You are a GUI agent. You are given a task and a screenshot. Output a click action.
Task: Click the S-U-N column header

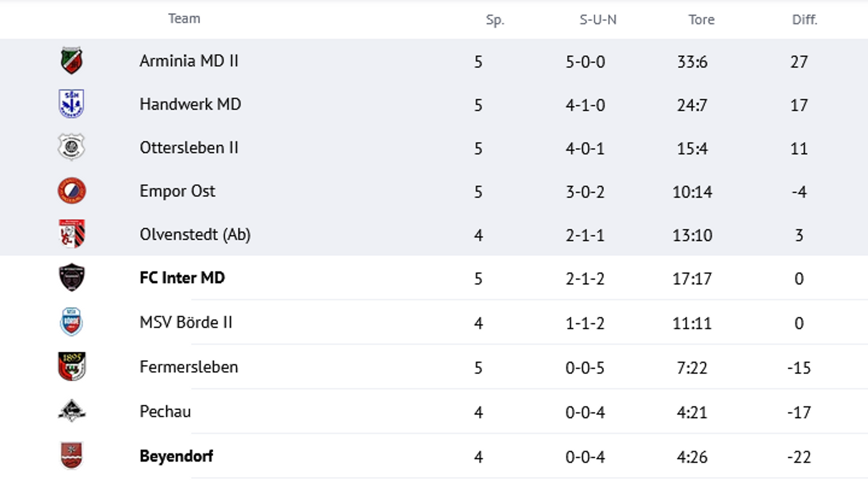click(x=598, y=20)
